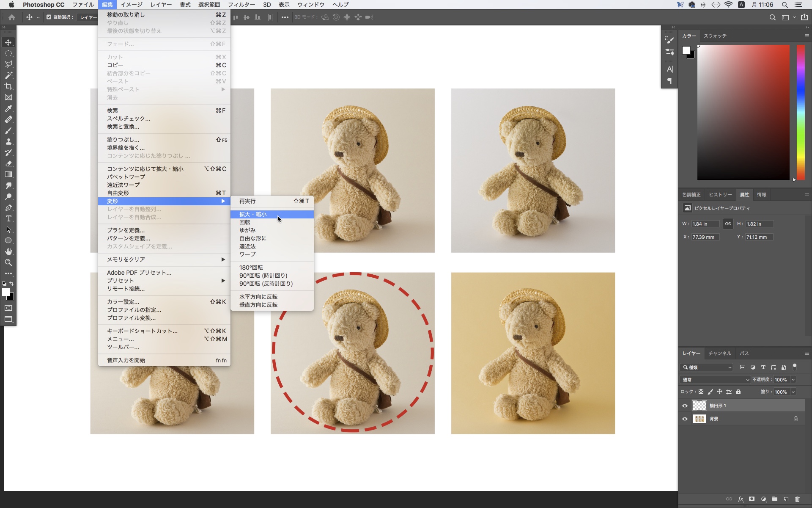Switch to the チャンネル tab

pos(719,353)
